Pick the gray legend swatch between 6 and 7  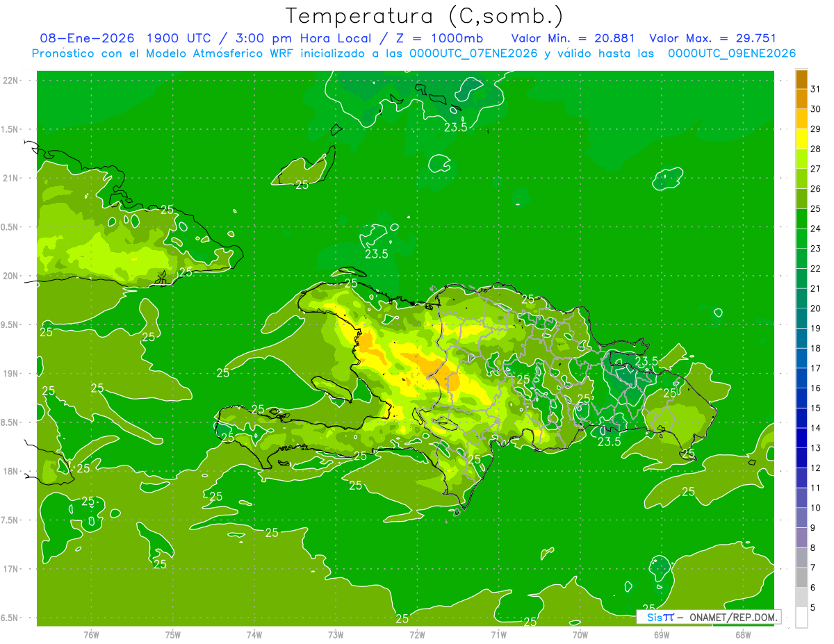click(x=801, y=578)
